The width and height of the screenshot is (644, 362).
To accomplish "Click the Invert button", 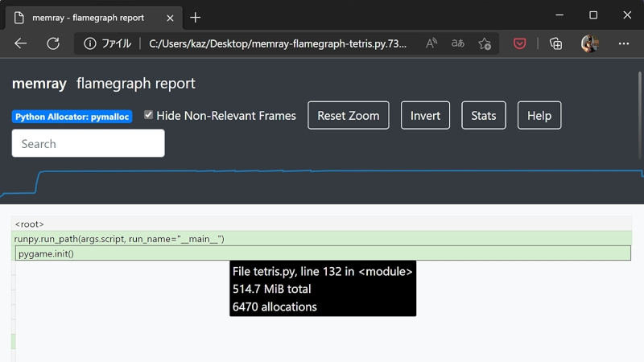I will [425, 115].
